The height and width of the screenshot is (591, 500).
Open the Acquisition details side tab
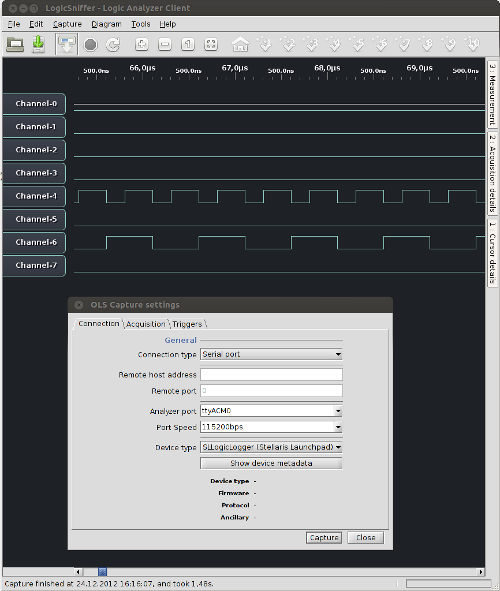pos(492,173)
